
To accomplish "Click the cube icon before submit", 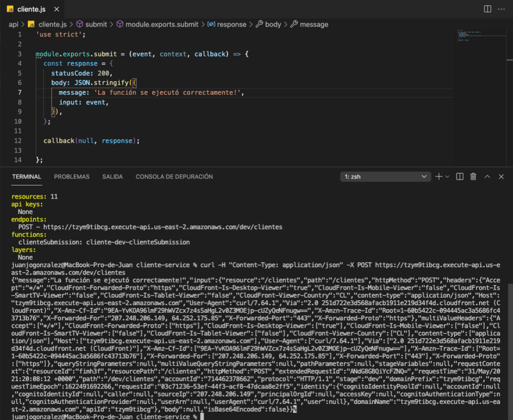I will coord(80,24).
